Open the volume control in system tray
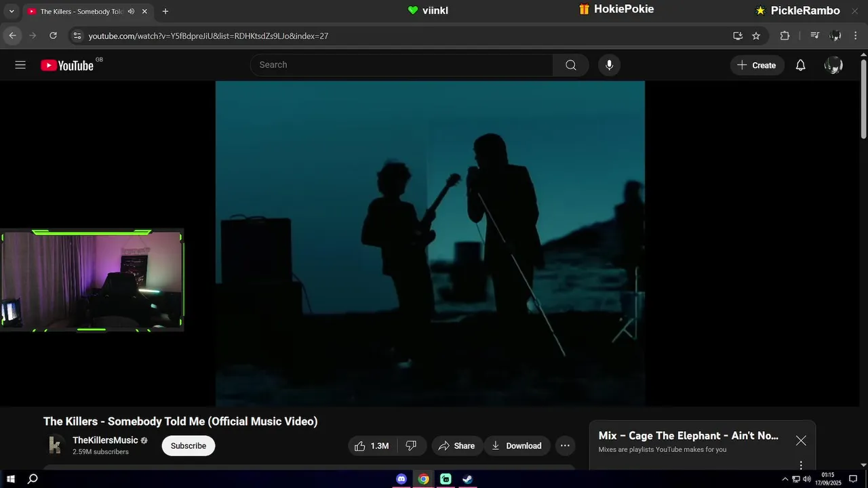Screen dimensions: 868x488 [807, 479]
